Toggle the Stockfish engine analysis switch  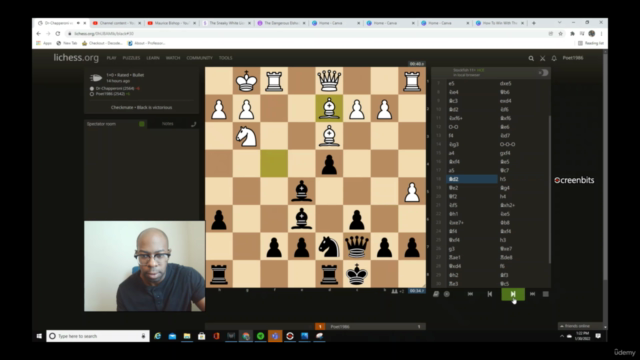(543, 73)
